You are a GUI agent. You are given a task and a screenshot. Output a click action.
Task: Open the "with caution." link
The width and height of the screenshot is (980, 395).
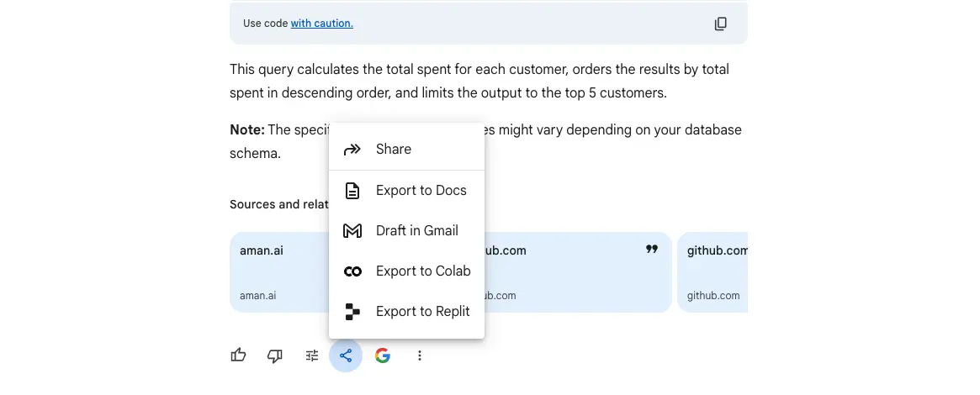click(321, 24)
